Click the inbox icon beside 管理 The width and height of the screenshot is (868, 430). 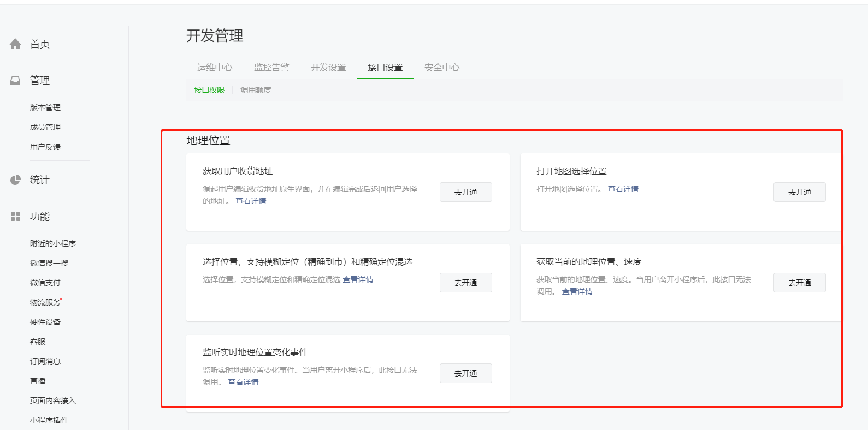[15, 81]
